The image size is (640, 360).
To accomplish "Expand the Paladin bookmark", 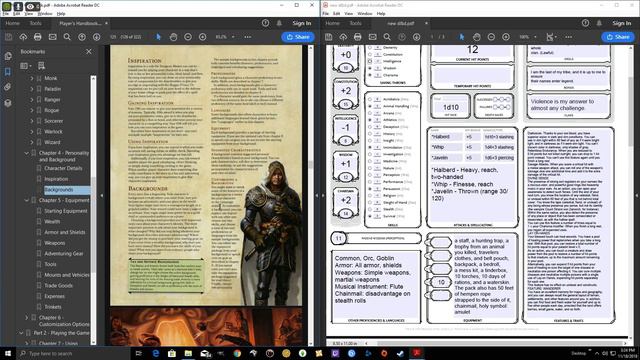I will click(32, 89).
